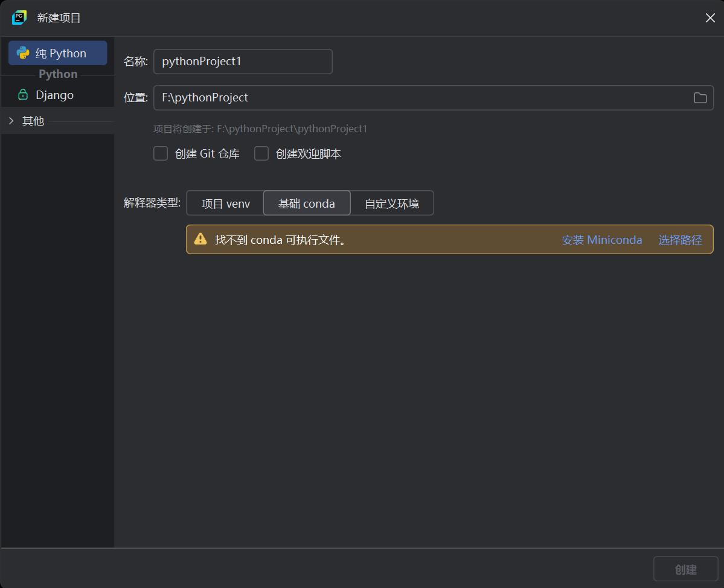Click the Python group header text
Screen dimensions: 724x588
click(x=58, y=74)
